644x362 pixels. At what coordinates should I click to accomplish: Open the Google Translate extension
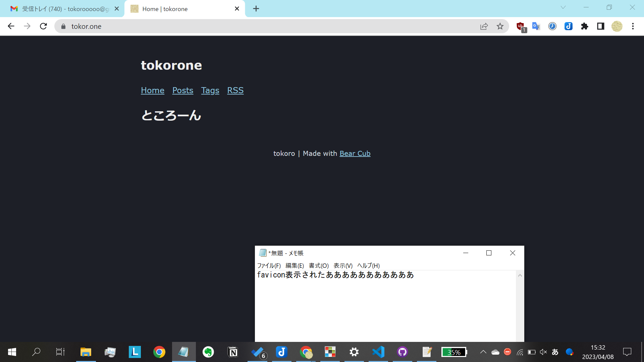(x=536, y=26)
